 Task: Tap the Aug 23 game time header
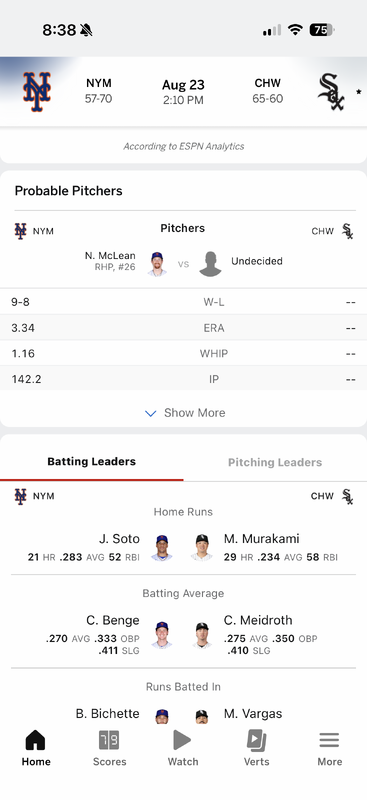point(183,91)
